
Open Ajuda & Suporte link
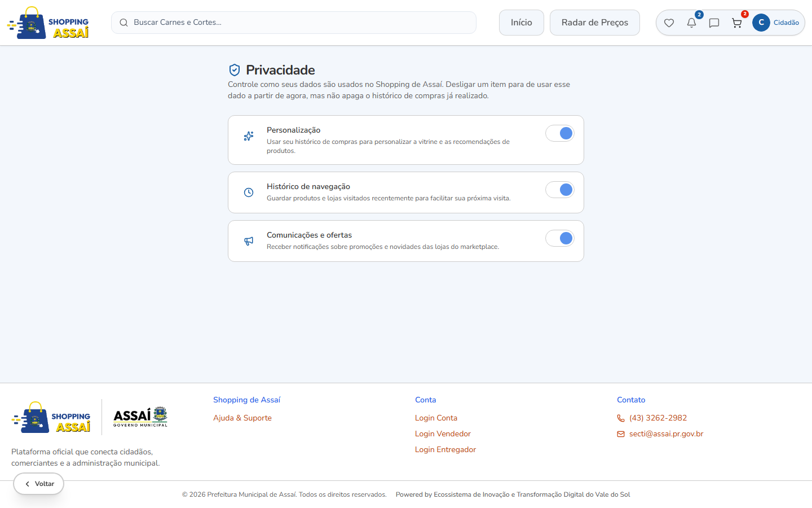pyautogui.click(x=242, y=418)
